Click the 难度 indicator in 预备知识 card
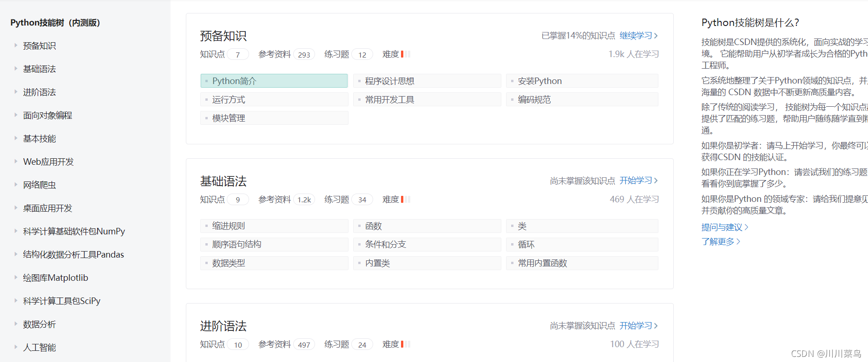Viewport: 868px width, 362px height. click(x=405, y=54)
